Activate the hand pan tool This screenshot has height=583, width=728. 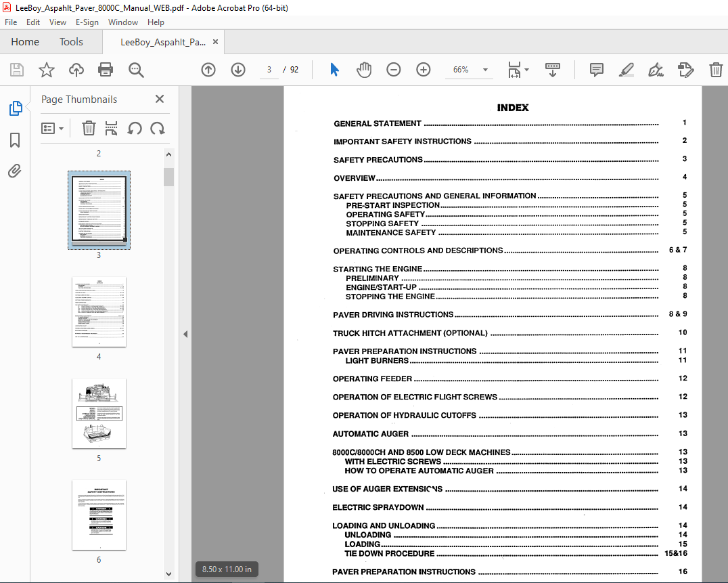[364, 70]
